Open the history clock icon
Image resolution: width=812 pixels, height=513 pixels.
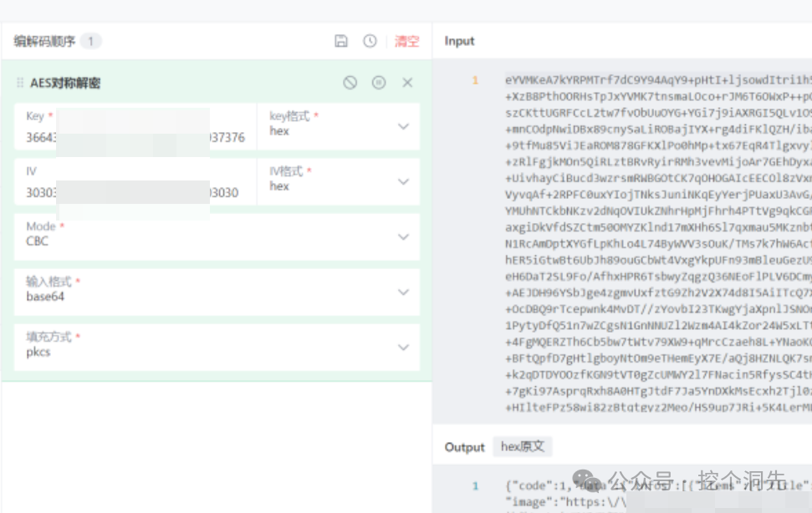point(370,41)
